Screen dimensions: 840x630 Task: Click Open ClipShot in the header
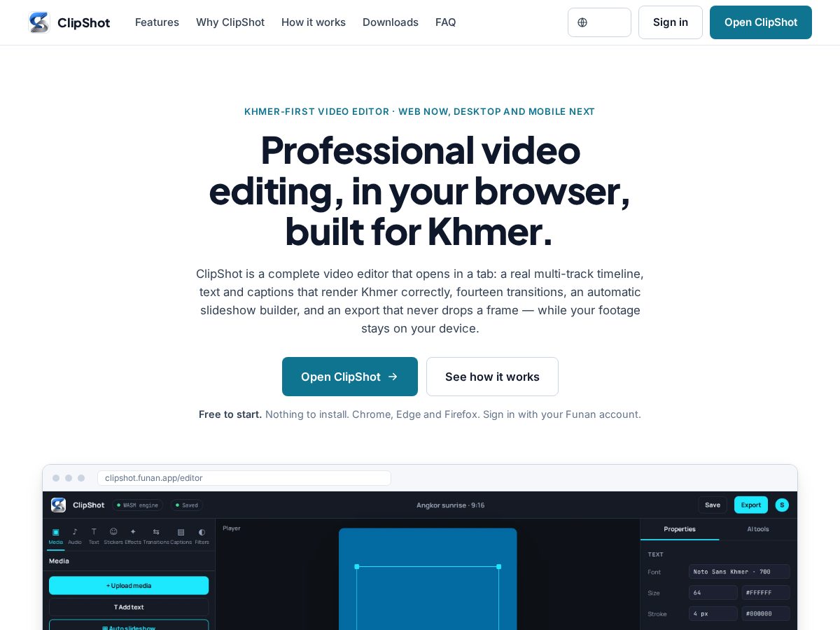tap(761, 22)
